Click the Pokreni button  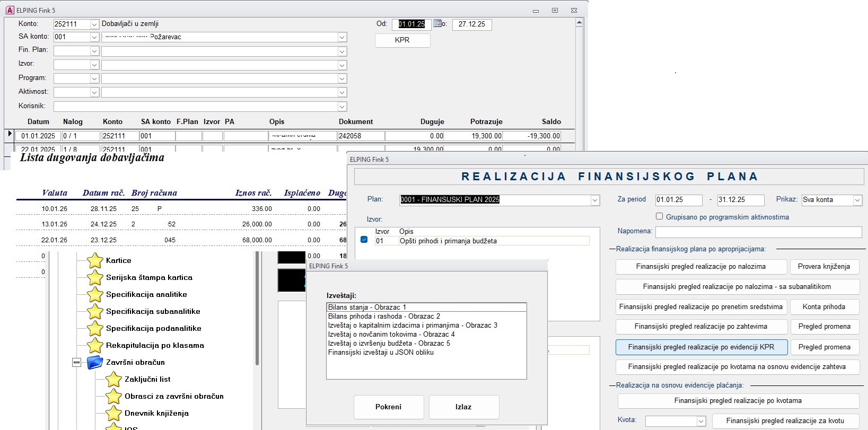(x=389, y=407)
